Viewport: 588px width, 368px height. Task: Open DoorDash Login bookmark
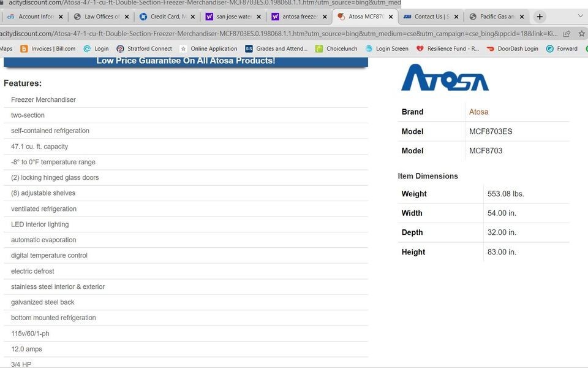tap(512, 48)
